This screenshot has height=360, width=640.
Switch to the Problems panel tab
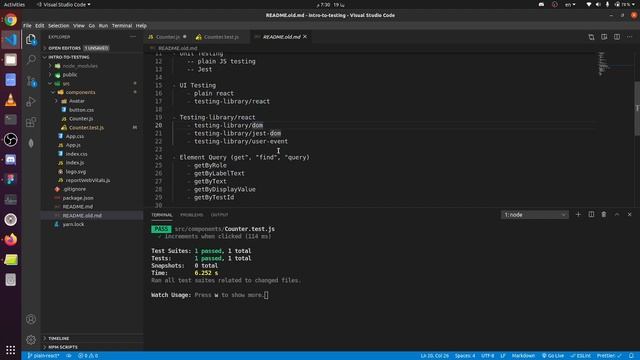click(x=191, y=215)
